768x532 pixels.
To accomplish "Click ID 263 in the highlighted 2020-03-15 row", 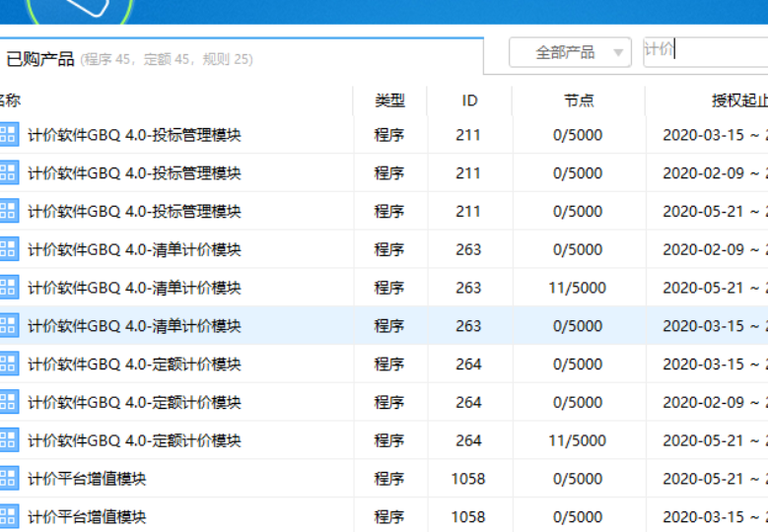I will tap(468, 326).
